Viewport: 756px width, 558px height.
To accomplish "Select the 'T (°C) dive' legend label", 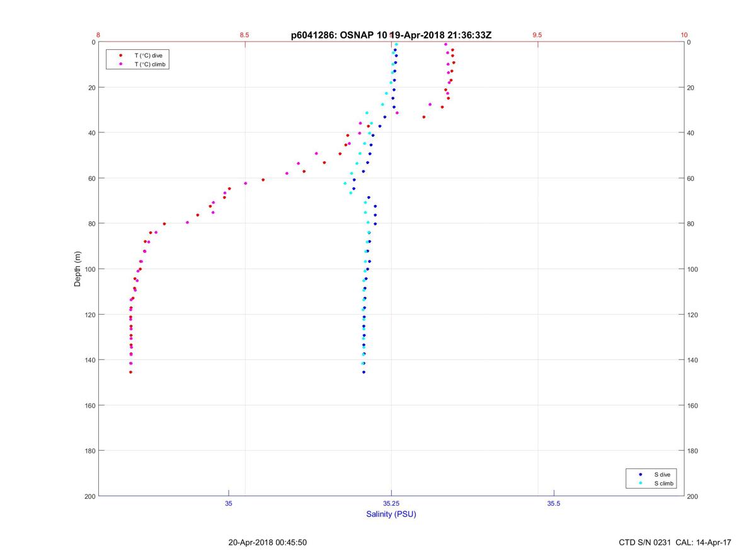I will coord(148,55).
